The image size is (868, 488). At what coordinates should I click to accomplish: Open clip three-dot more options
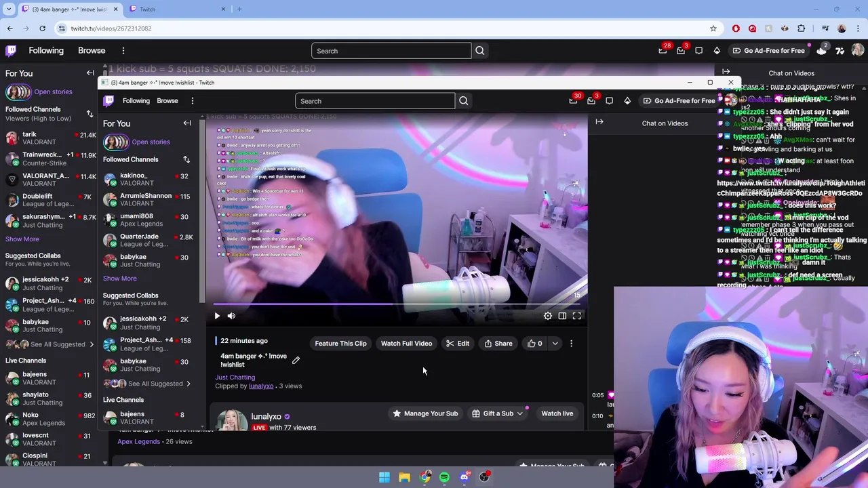pos(571,344)
